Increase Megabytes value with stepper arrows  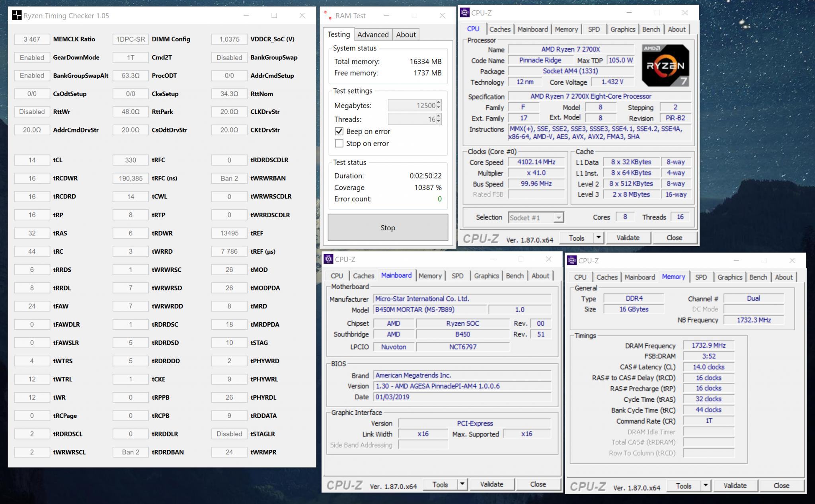tap(439, 103)
